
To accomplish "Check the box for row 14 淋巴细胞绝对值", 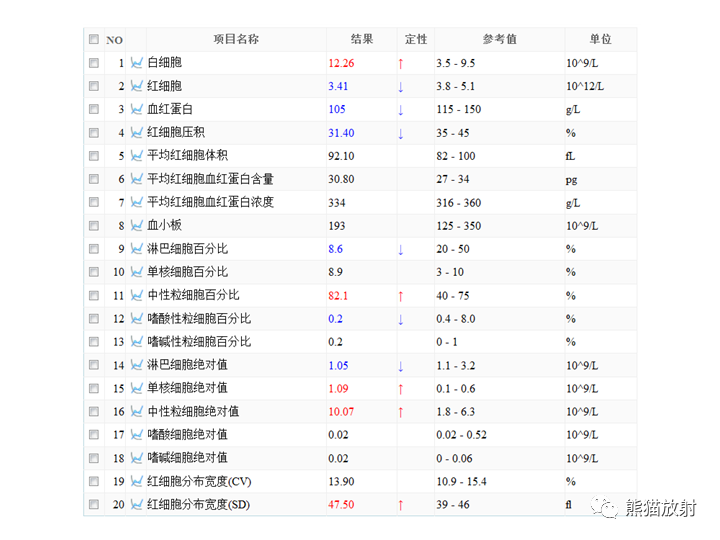I will point(94,365).
